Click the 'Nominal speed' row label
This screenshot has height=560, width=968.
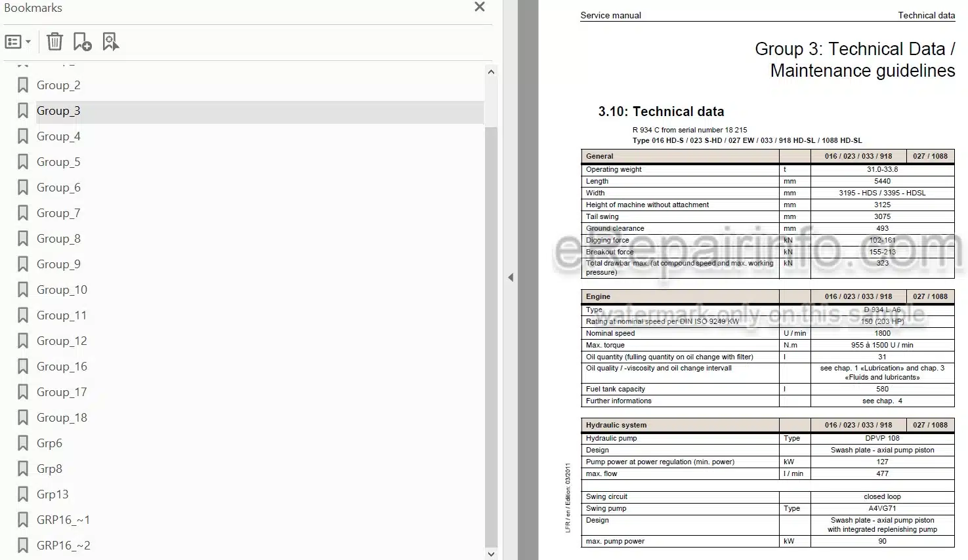[610, 333]
